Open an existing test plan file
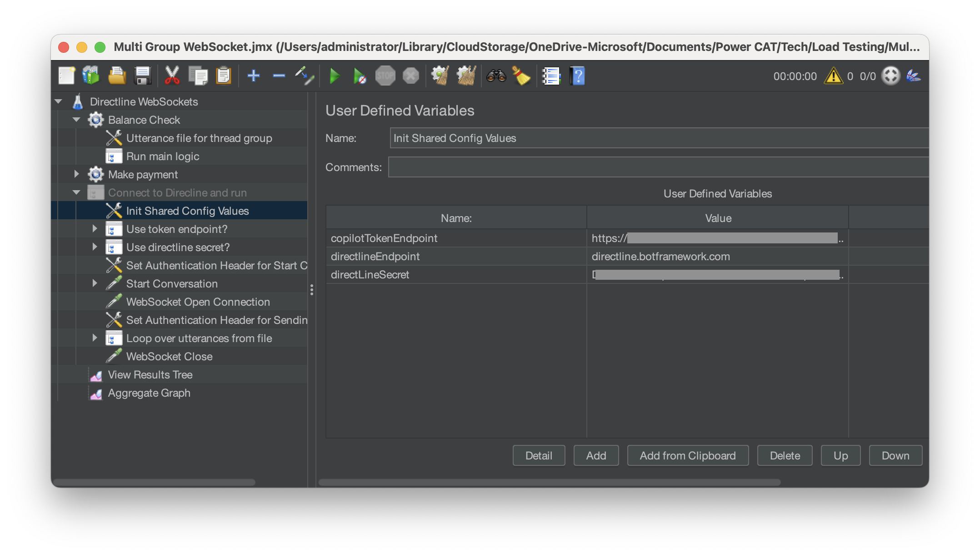 pos(117,76)
